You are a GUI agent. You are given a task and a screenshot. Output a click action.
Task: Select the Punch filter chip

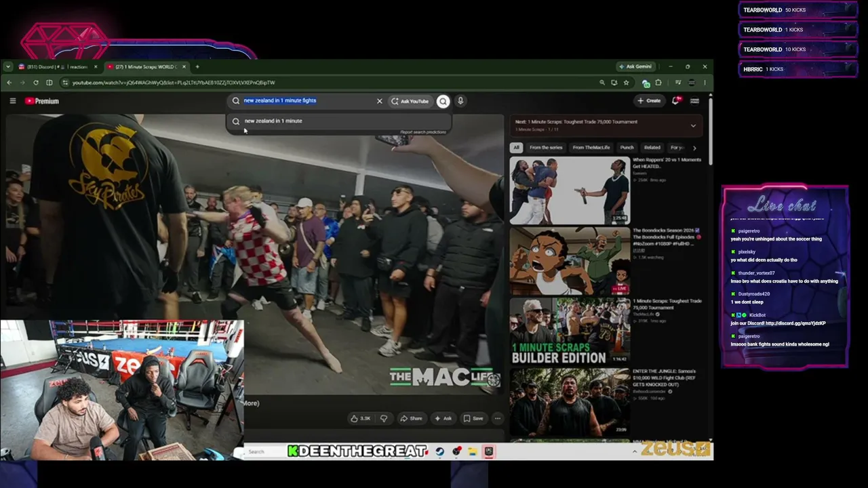point(627,147)
